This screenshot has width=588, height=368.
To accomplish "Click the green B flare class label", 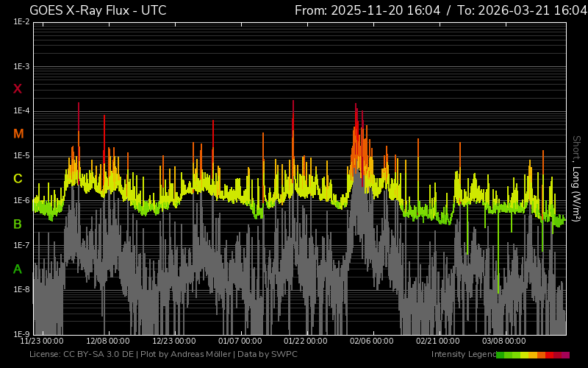I will point(18,224).
